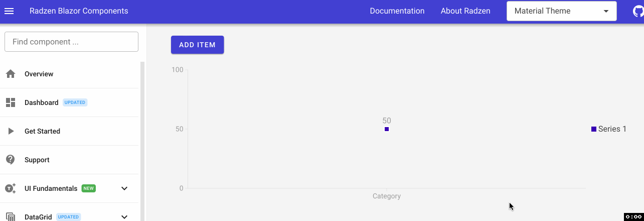Screen dimensions: 644x221
Task: Click the Dashboard grid icon
Action: click(x=11, y=102)
